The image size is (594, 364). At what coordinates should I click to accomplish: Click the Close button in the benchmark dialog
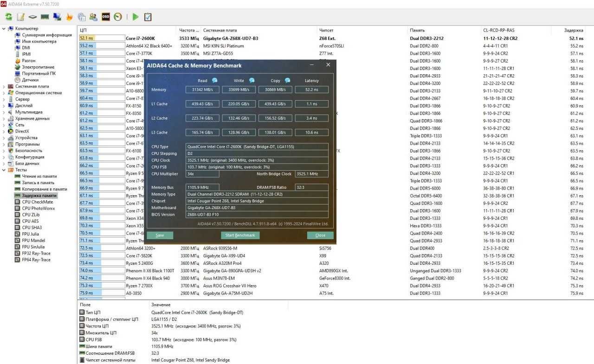(x=320, y=235)
